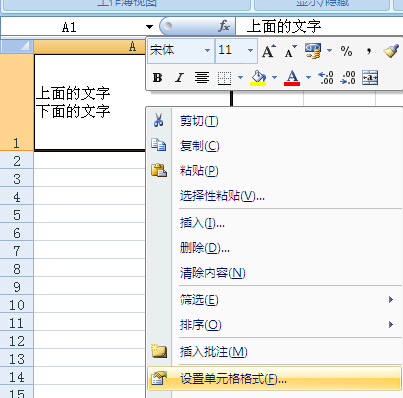
Task: Click the format painter brush icon
Action: click(391, 51)
